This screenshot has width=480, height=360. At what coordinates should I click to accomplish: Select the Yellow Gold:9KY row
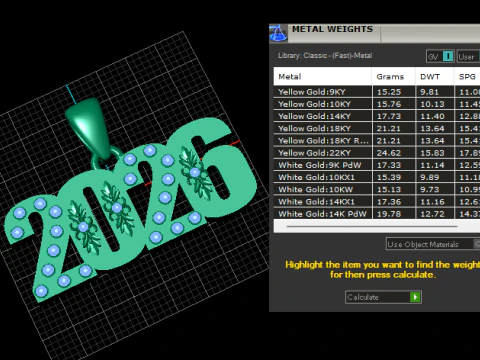377,92
